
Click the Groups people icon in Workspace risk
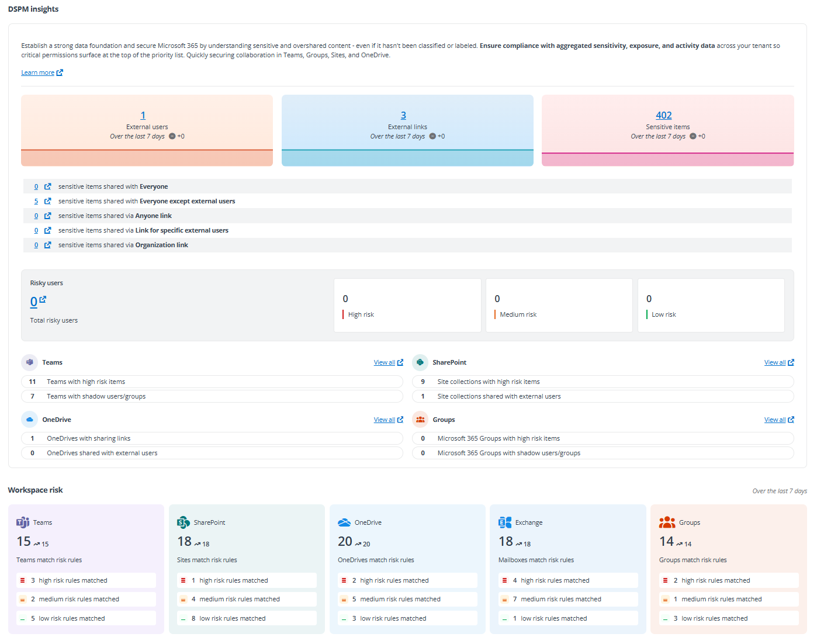click(x=667, y=522)
